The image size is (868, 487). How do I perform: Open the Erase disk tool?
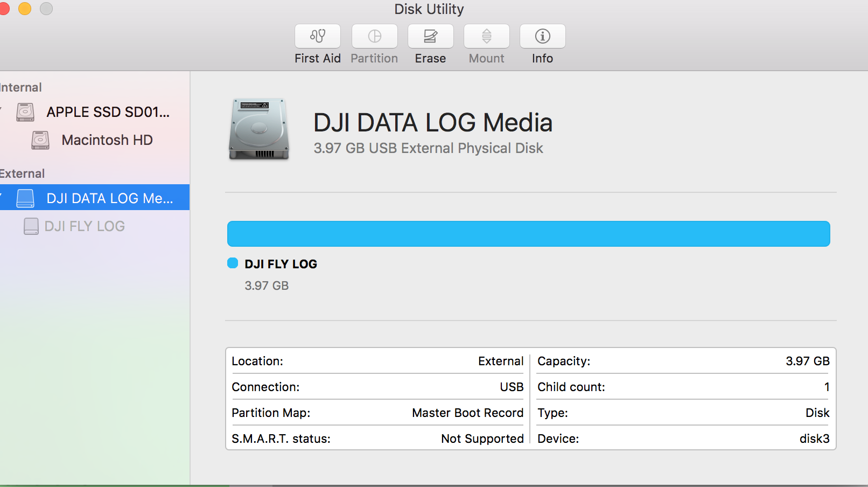431,37
